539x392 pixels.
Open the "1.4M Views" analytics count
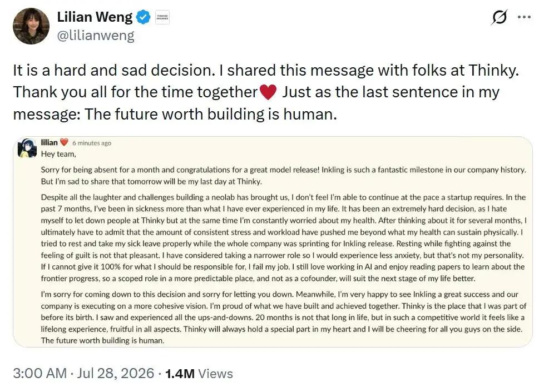click(x=199, y=374)
